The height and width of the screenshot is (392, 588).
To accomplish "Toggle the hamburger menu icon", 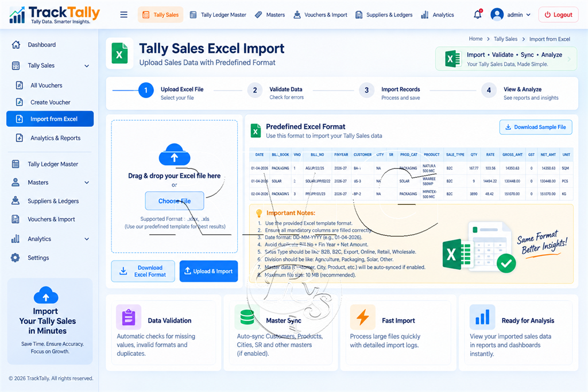I will coord(124,14).
